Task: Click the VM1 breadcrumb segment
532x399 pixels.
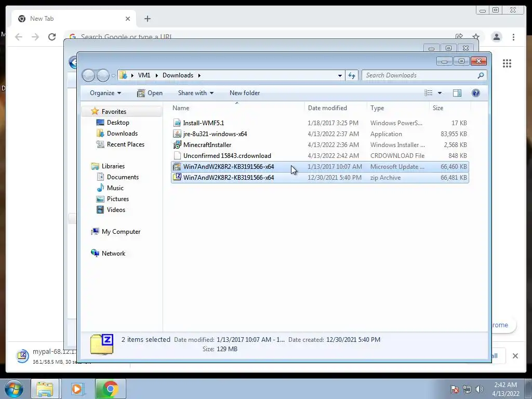Action: (144, 75)
